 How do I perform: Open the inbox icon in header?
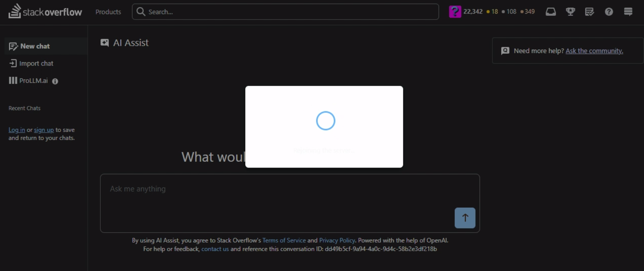tap(550, 12)
